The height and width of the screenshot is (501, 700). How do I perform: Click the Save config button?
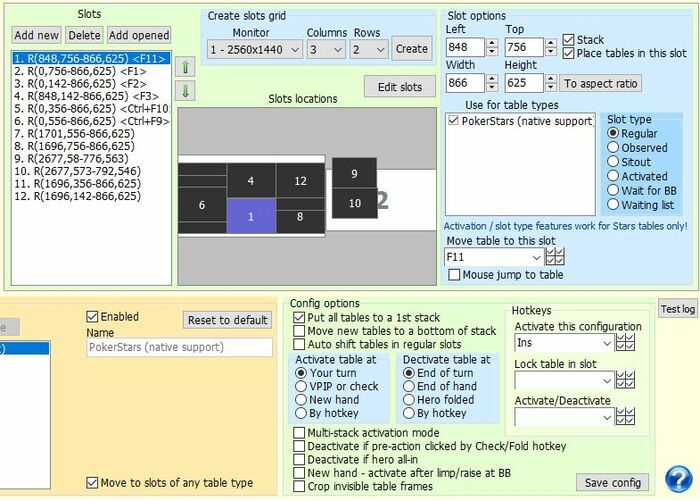[612, 482]
